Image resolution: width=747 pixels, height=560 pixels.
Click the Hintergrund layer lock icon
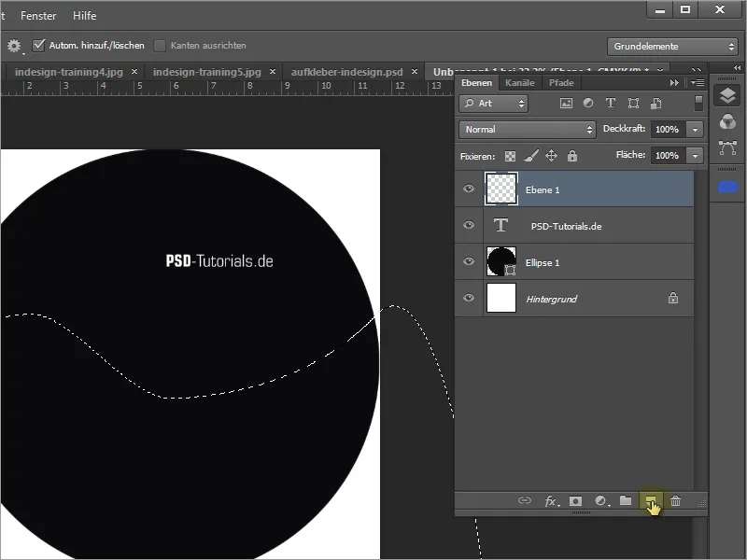(672, 298)
